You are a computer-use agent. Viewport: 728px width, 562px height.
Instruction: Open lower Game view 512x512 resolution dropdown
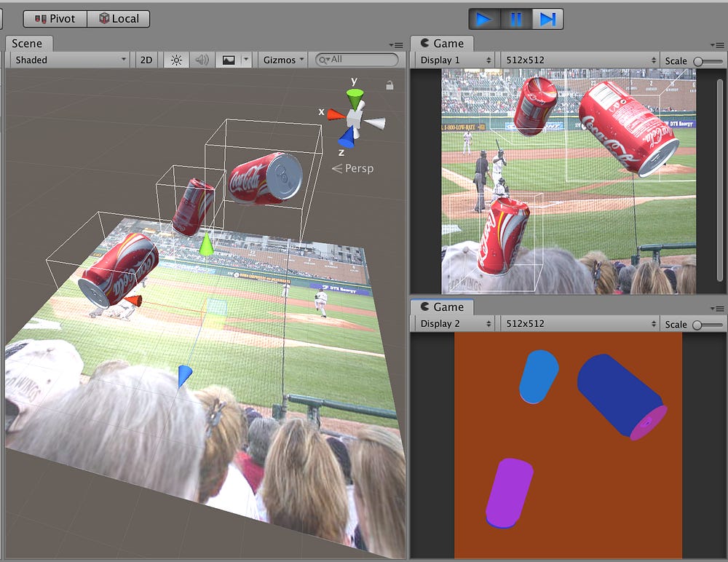click(580, 324)
